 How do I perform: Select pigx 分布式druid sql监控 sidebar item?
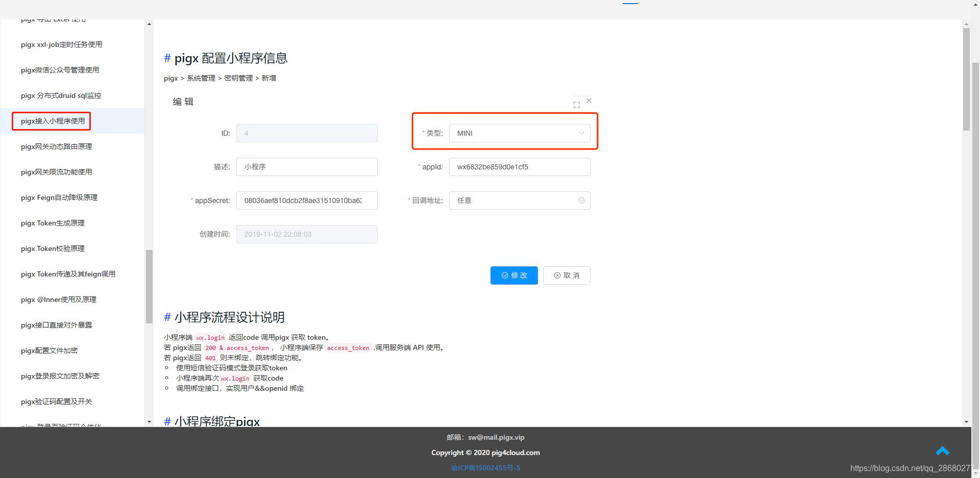(61, 95)
